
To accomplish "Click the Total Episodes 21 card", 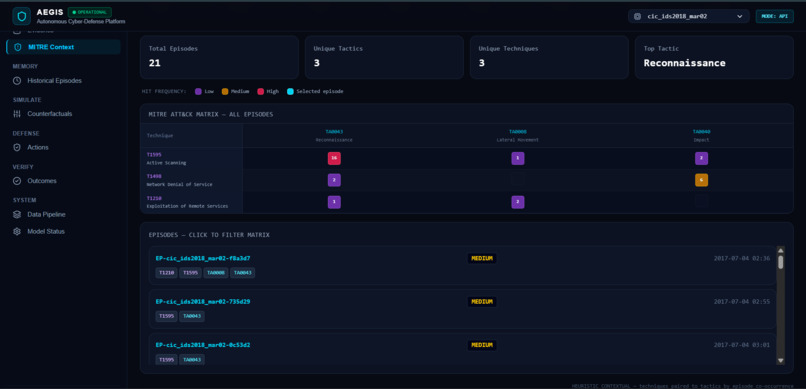I will point(219,57).
